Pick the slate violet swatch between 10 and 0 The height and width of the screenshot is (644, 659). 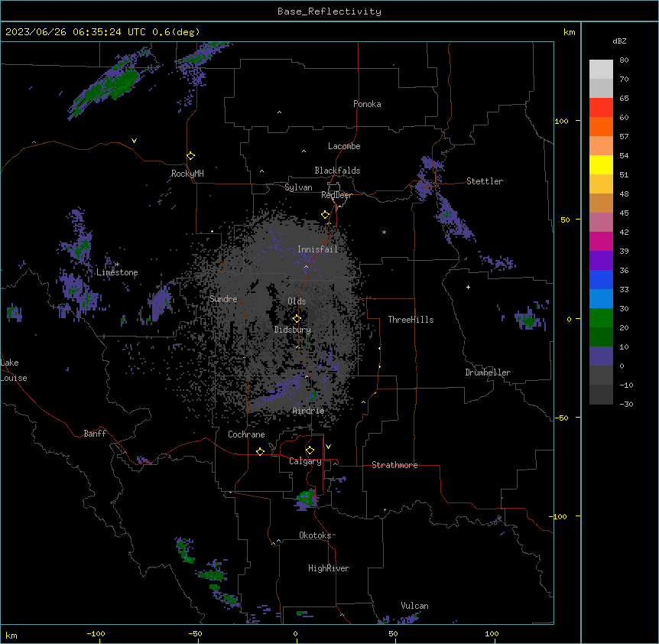pyautogui.click(x=601, y=356)
